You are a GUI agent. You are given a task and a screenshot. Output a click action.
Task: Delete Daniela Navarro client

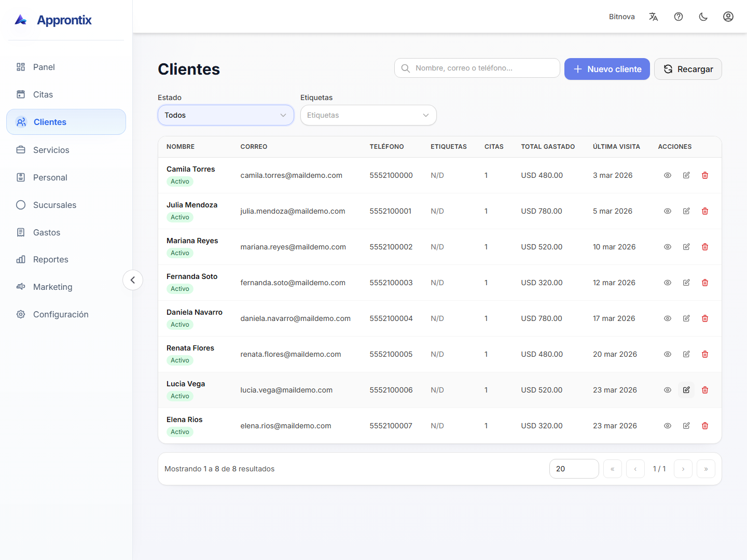[705, 318]
